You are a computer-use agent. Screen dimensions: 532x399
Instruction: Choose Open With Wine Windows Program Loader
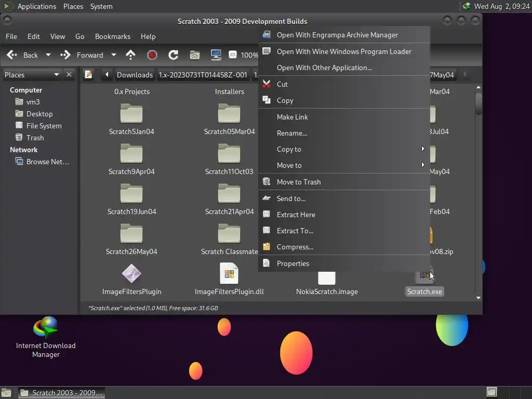[344, 51]
